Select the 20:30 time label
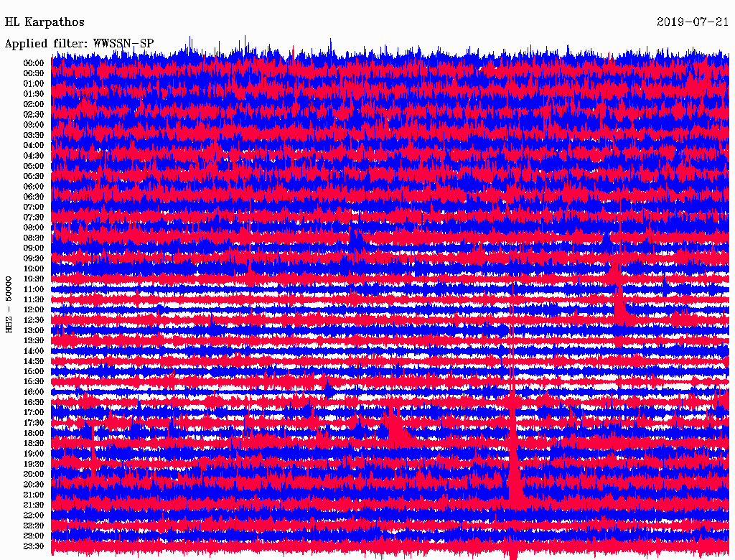 (x=34, y=485)
